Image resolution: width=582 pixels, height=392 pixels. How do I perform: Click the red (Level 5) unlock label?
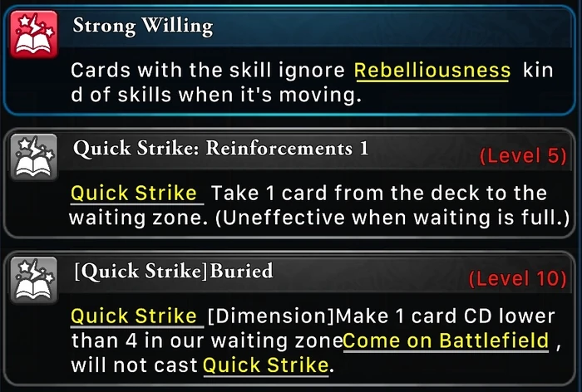click(x=523, y=156)
